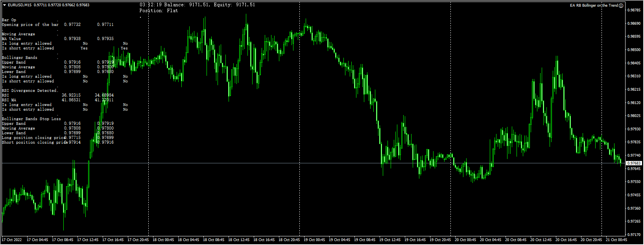The height and width of the screenshot is (245, 644).
Task: Click the MA value 0.97938
Action: point(72,39)
